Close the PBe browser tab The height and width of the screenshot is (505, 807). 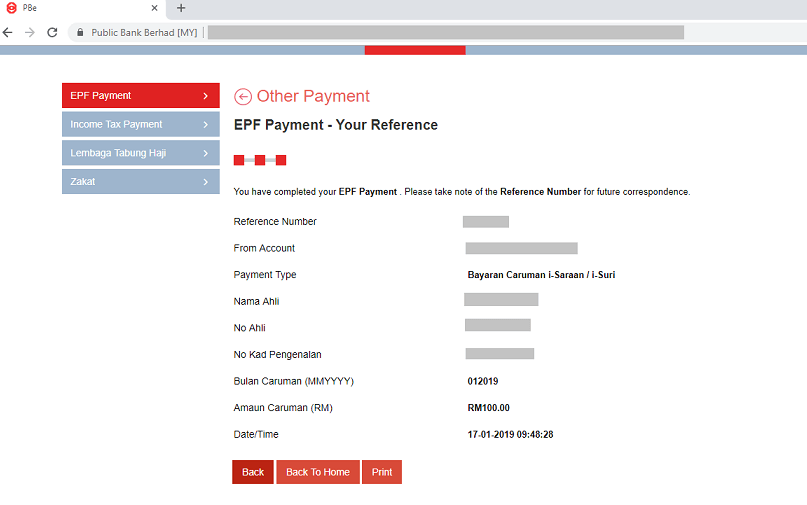coord(154,8)
